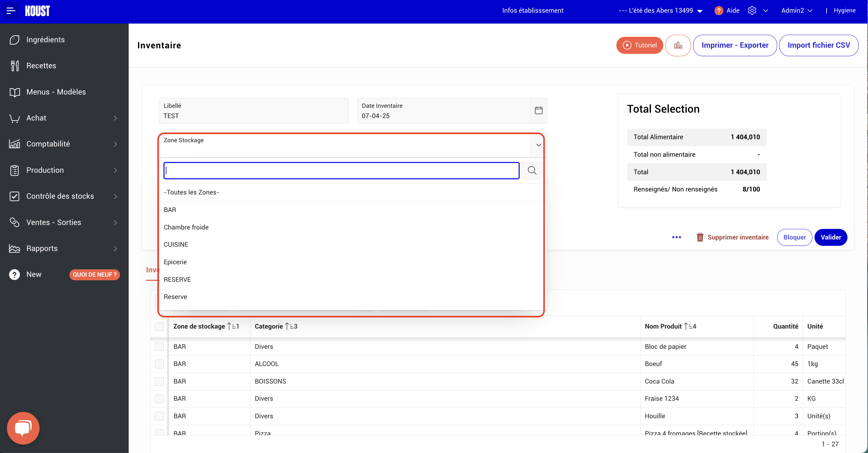Screen dimensions: 868x453
Task: Check the Houille row checkbox
Action: point(159,416)
